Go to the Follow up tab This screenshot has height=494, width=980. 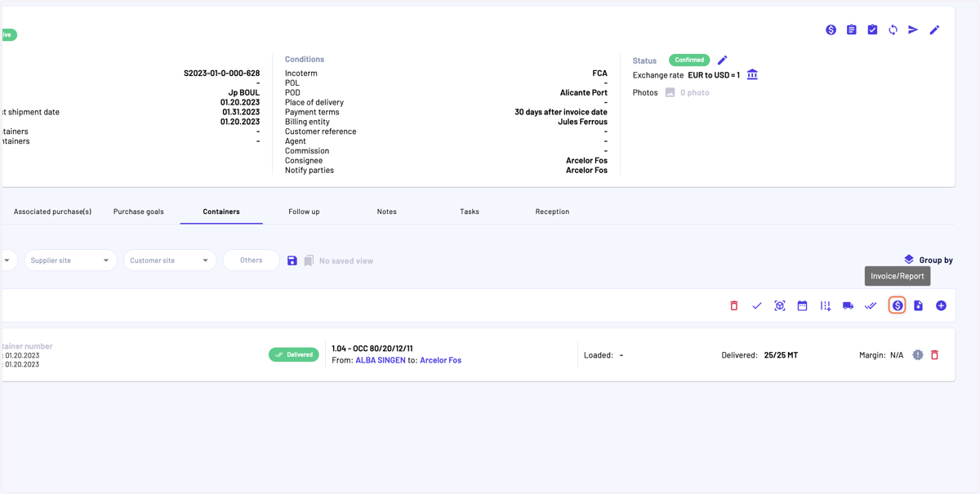pyautogui.click(x=304, y=211)
